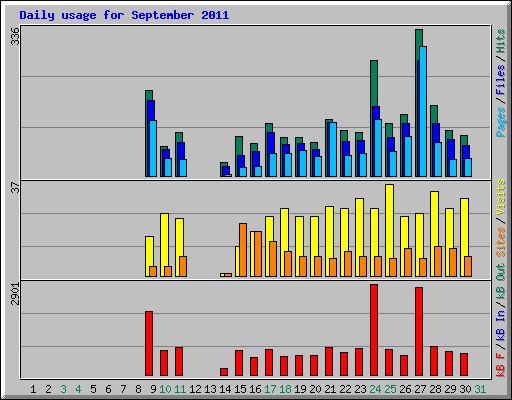Select the tallest yellow Visits bar on day 25
The width and height of the screenshot is (512, 400).
(x=390, y=221)
